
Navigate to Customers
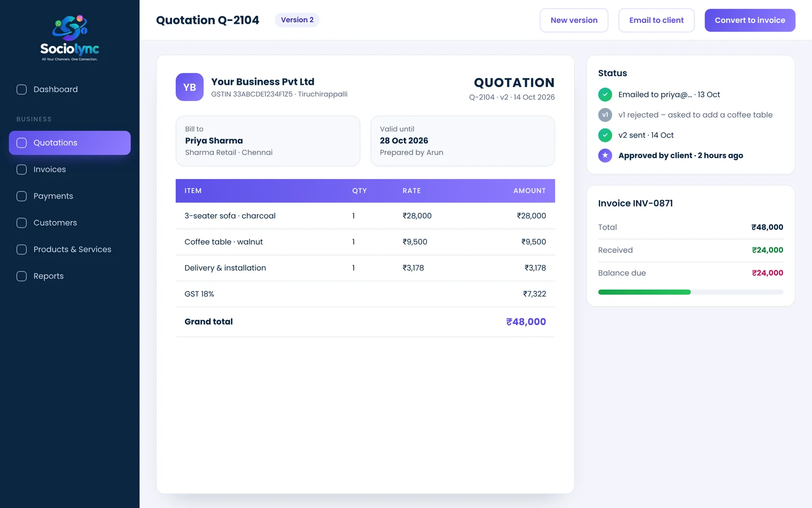[70, 223]
